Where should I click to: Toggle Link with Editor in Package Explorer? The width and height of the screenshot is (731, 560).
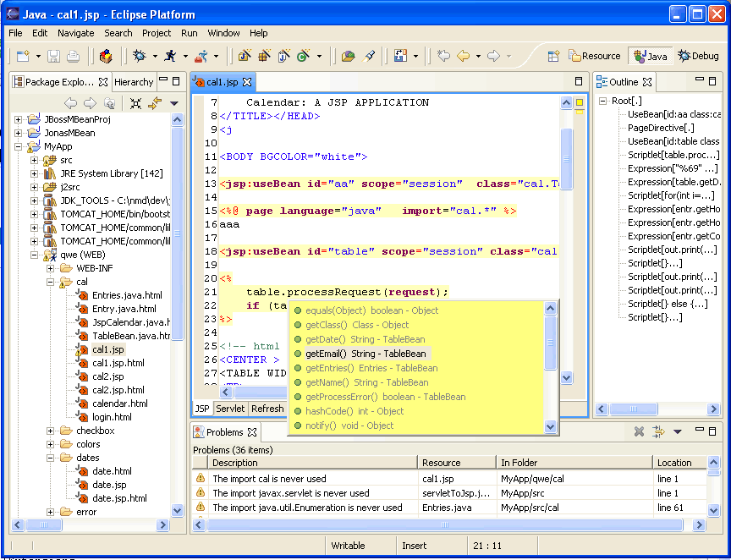pos(155,103)
